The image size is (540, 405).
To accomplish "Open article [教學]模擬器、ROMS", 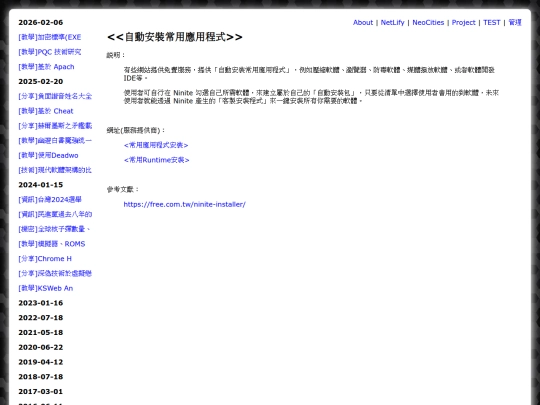I will 52,244.
